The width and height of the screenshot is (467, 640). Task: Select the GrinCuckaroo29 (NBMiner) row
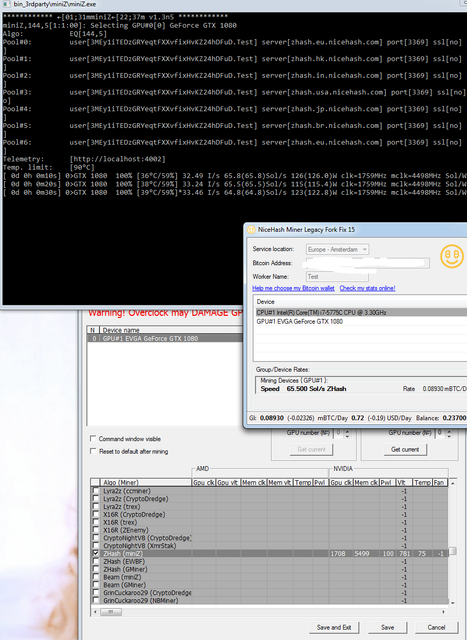point(269,600)
